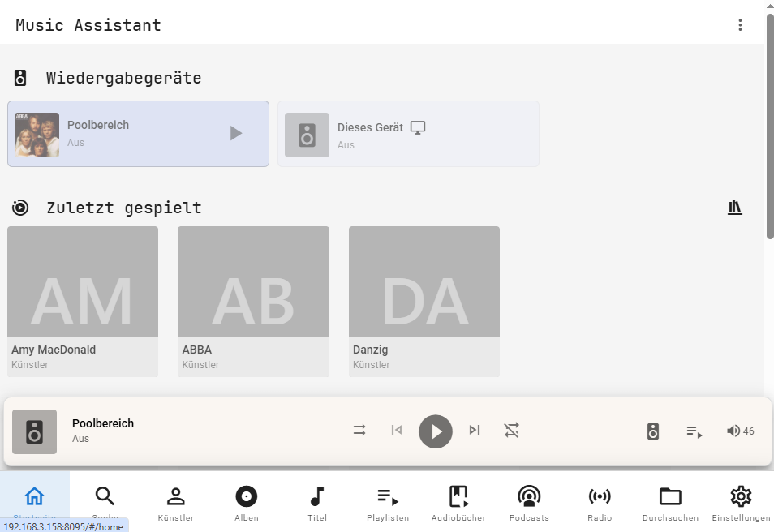Open the Audiobücher section
Image resolution: width=774 pixels, height=532 pixels.
tap(458, 503)
